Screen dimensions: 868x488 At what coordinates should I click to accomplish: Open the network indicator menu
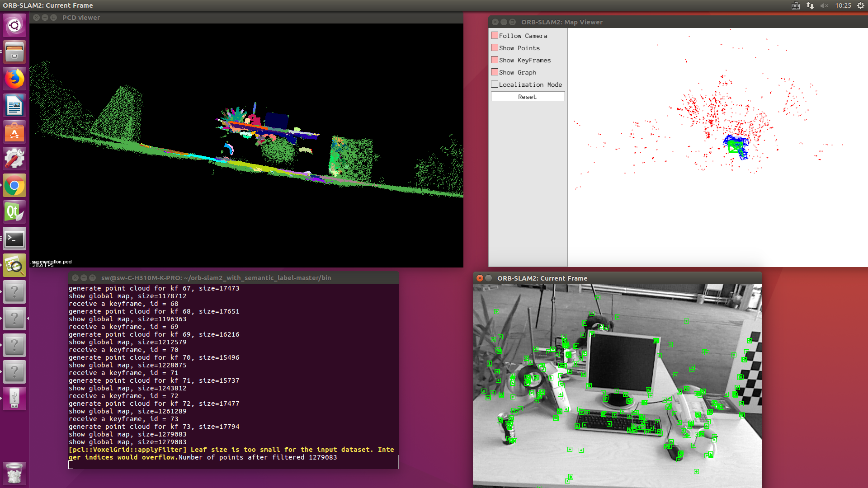810,6
